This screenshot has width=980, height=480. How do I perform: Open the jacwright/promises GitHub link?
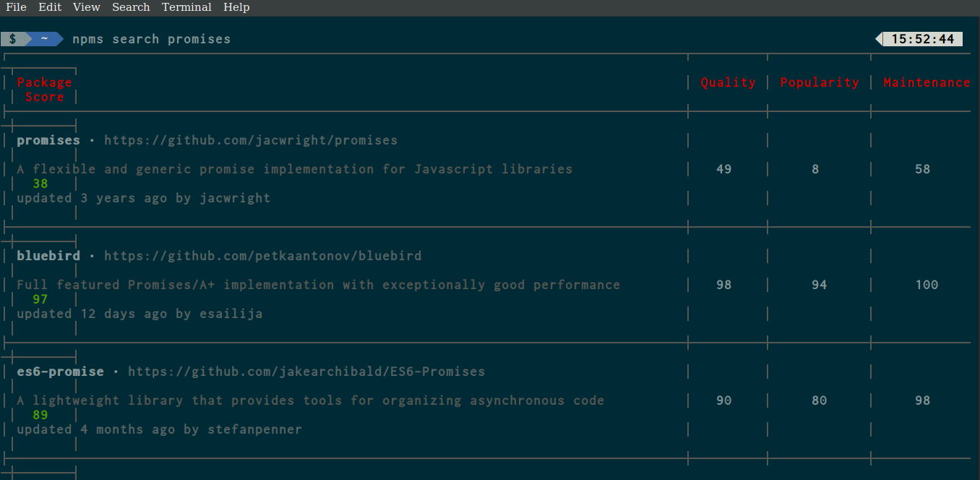tap(251, 140)
